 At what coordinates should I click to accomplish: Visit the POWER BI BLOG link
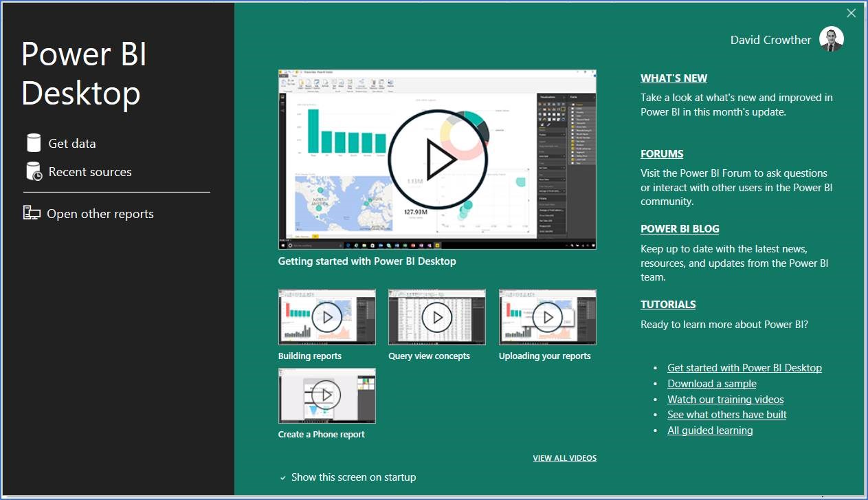tap(680, 229)
